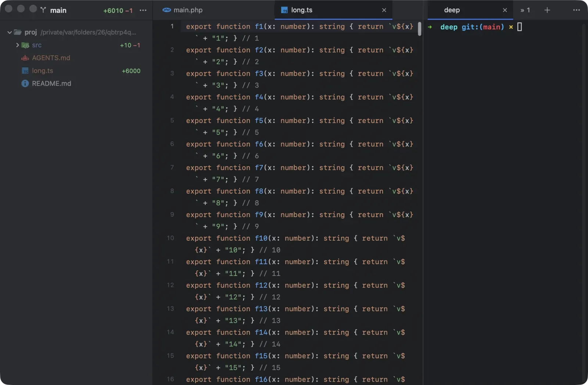The width and height of the screenshot is (588, 385).
Task: Open README.md from the file tree
Action: 51,83
